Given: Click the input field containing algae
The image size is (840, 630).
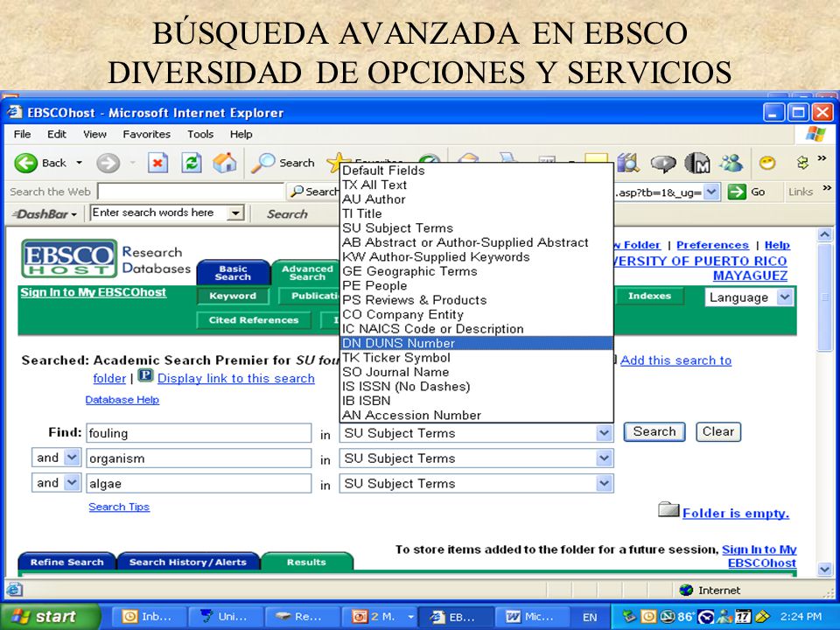Looking at the screenshot, I should (x=199, y=483).
